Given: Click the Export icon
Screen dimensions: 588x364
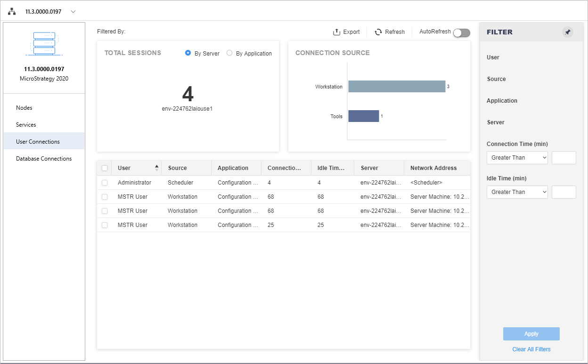Looking at the screenshot, I should coord(336,32).
